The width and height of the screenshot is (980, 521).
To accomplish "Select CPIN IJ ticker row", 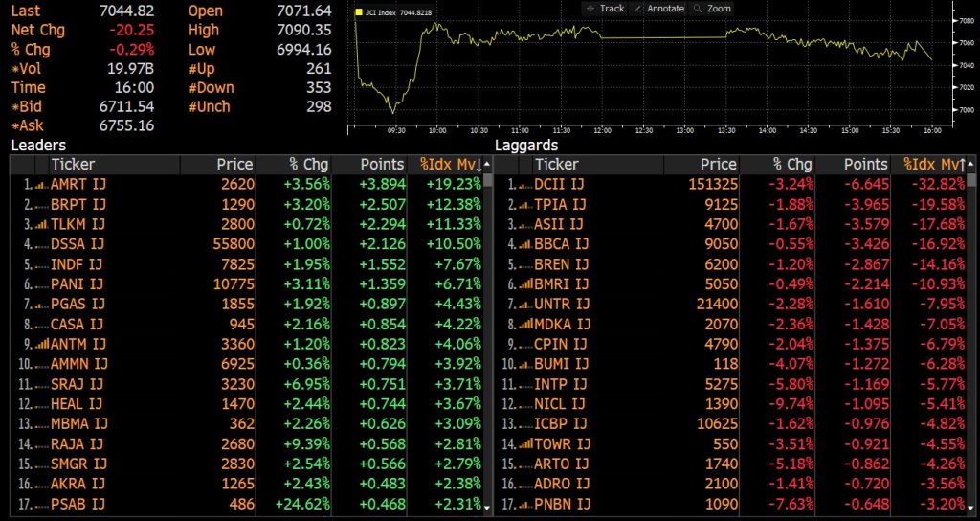I will [561, 344].
